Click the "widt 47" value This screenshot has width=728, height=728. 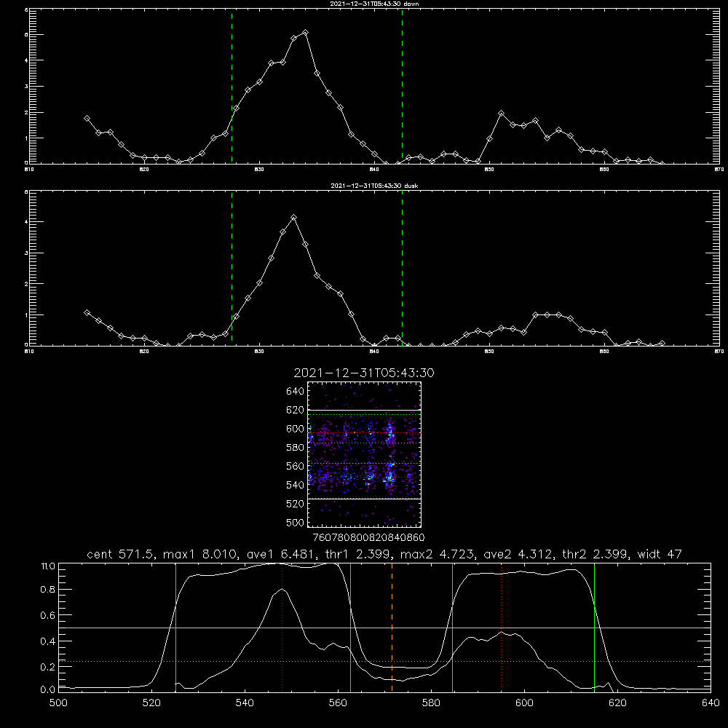tap(660, 554)
